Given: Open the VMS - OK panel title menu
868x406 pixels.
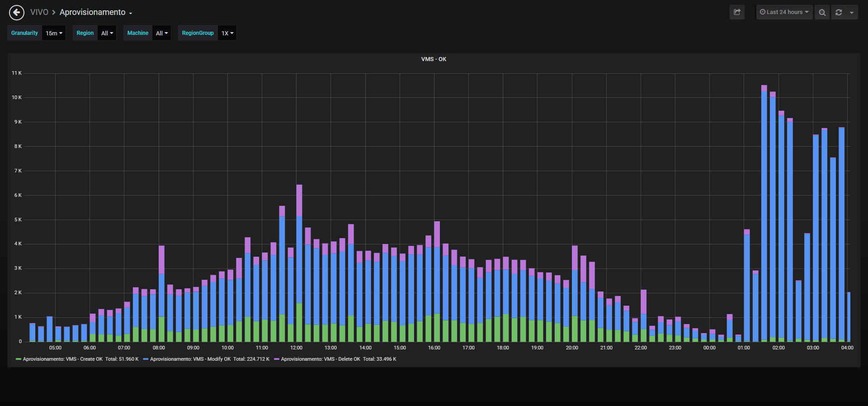Looking at the screenshot, I should tap(434, 59).
